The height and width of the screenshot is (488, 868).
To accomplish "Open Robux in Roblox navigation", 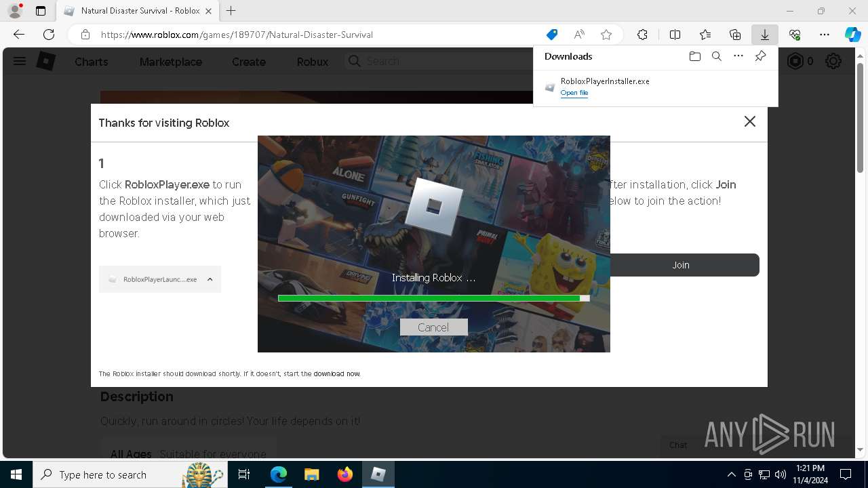I will point(313,62).
